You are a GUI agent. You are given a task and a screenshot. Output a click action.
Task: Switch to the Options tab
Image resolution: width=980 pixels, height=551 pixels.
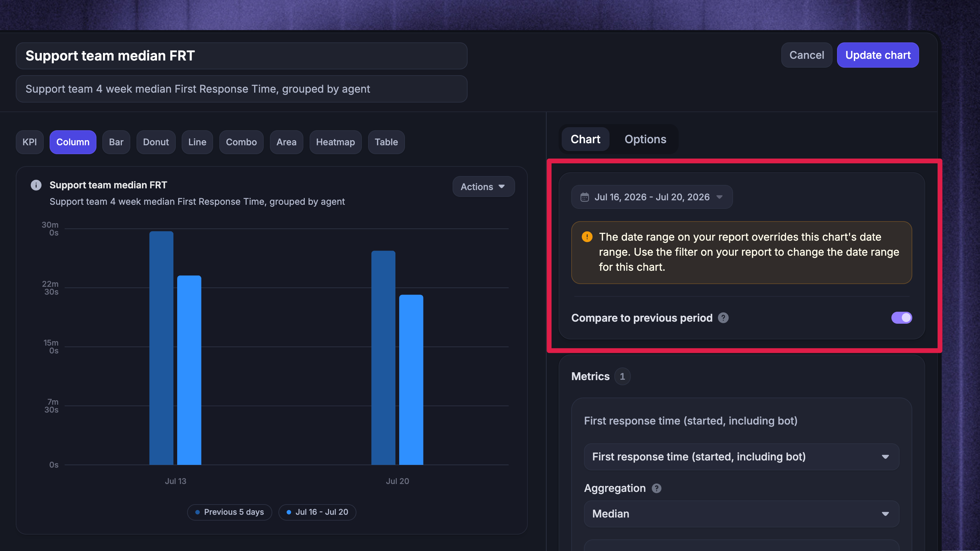point(645,139)
